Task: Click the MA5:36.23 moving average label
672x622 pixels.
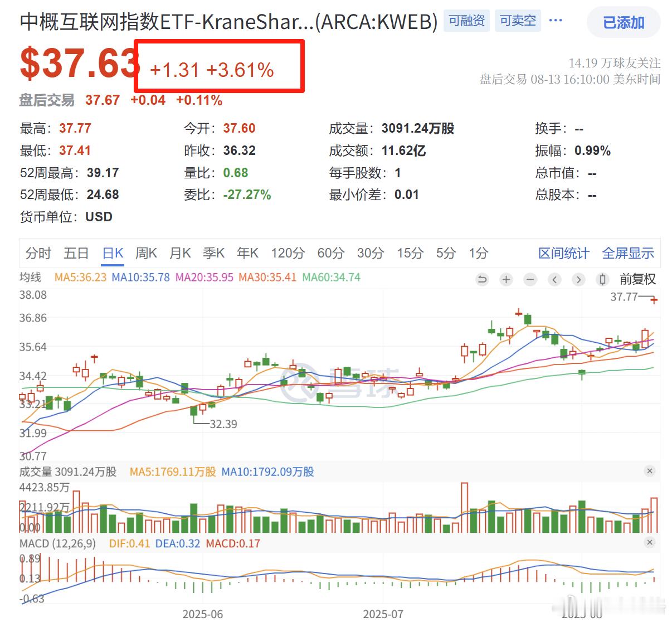Action: [80, 277]
